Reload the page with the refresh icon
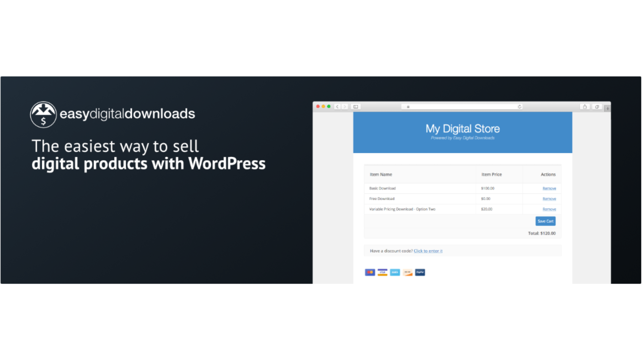The image size is (644, 362). pos(520,107)
